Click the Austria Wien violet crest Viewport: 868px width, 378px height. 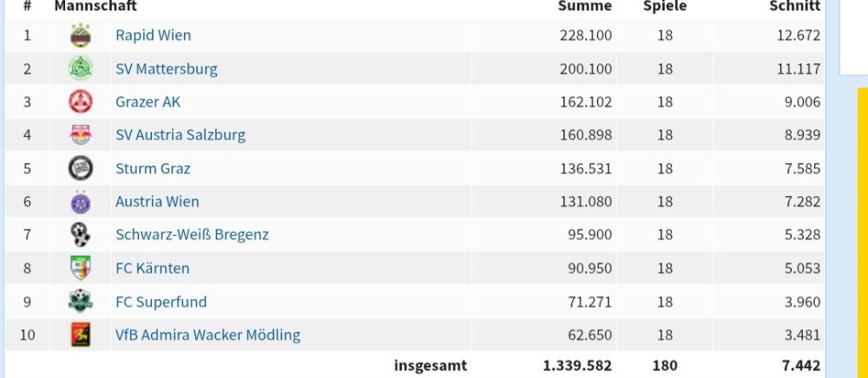click(81, 201)
